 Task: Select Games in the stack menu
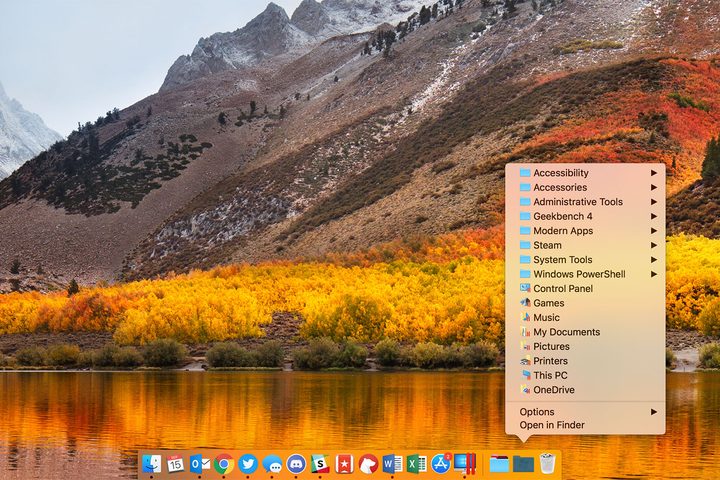tap(585, 303)
